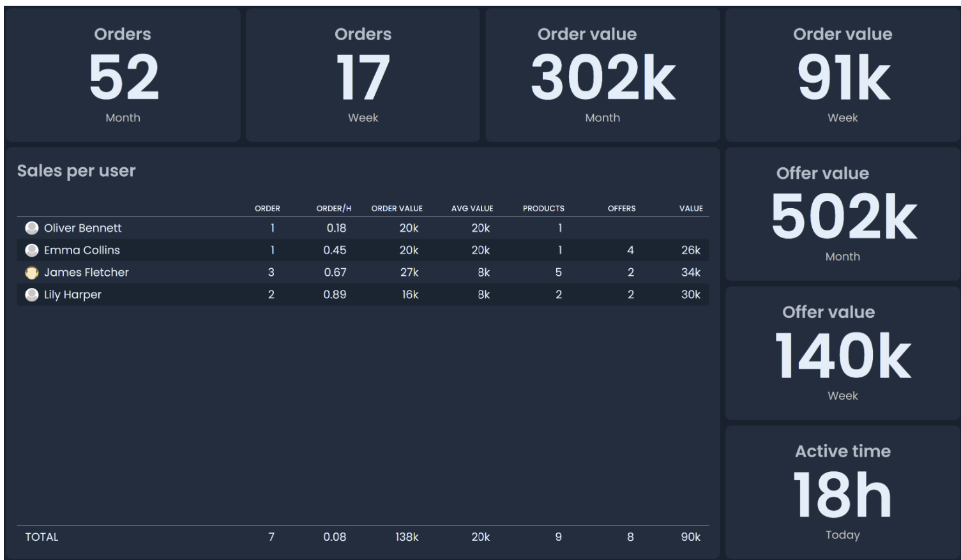
Task: Click the TOTAL row label
Action: pyautogui.click(x=42, y=537)
